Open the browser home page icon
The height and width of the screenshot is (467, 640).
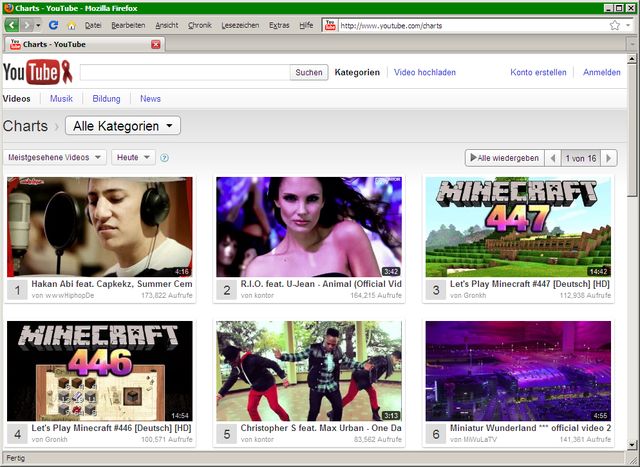click(71, 25)
